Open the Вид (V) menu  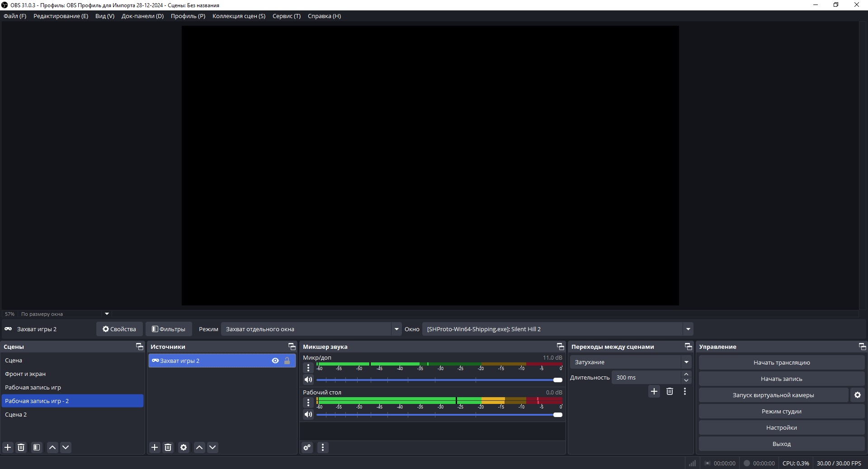[x=105, y=16]
